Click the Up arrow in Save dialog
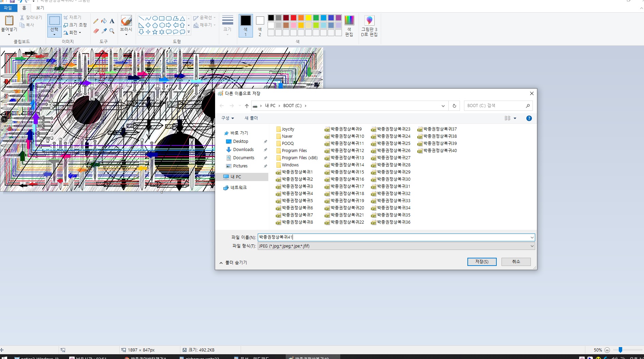Image resolution: width=644 pixels, height=359 pixels. (247, 106)
